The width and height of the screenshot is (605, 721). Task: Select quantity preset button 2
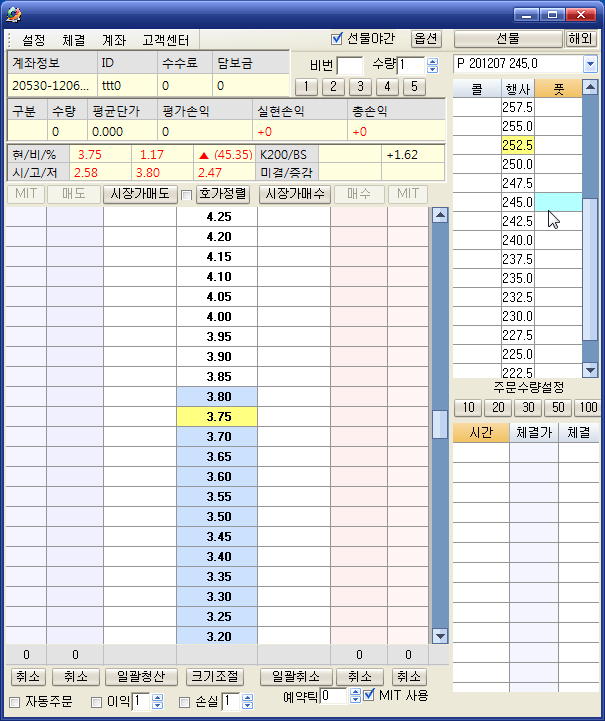point(333,86)
